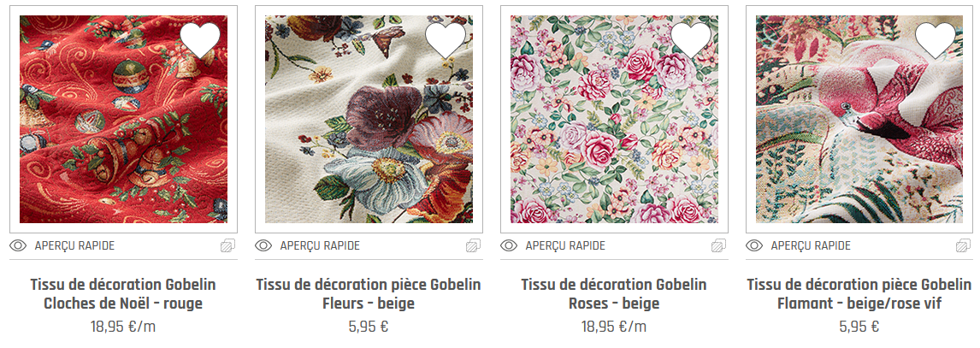Click the similar-items icon under Roses beige
980x348 pixels.
(x=719, y=245)
